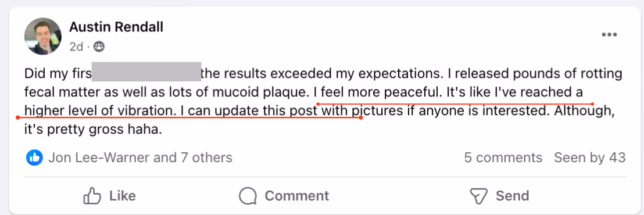
Task: Open Austin Rendall's profile picture
Action: [43, 36]
